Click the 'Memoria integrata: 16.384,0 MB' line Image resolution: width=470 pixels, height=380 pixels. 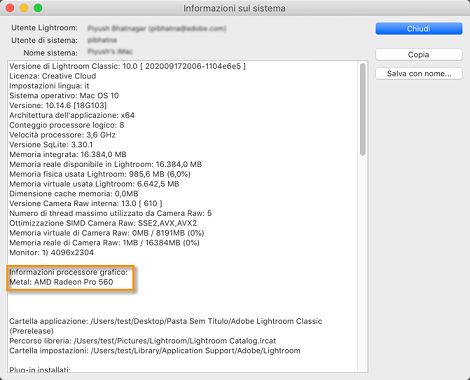[x=68, y=154]
